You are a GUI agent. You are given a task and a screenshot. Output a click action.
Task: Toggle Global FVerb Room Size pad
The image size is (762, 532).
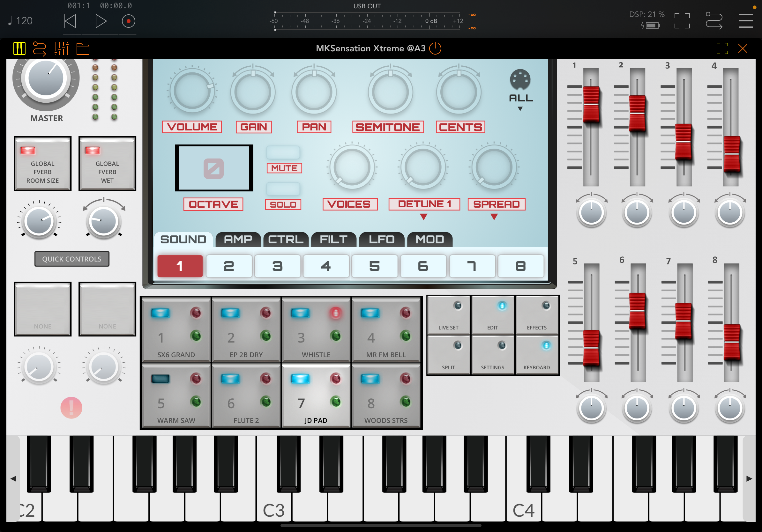42,164
